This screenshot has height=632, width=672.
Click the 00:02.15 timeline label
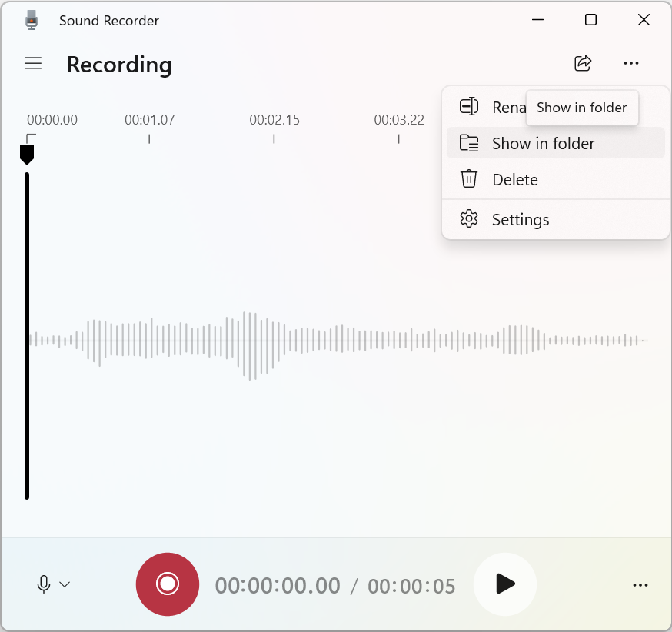tap(274, 119)
